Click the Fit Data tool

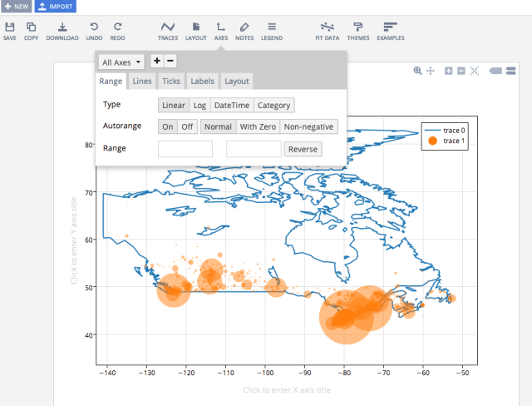coord(328,31)
